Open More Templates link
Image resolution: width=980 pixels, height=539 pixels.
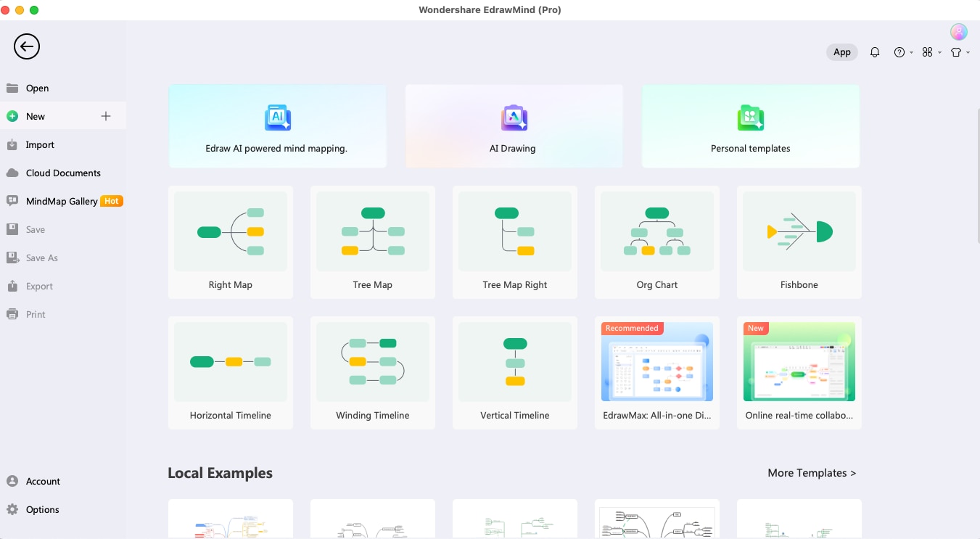tap(812, 473)
